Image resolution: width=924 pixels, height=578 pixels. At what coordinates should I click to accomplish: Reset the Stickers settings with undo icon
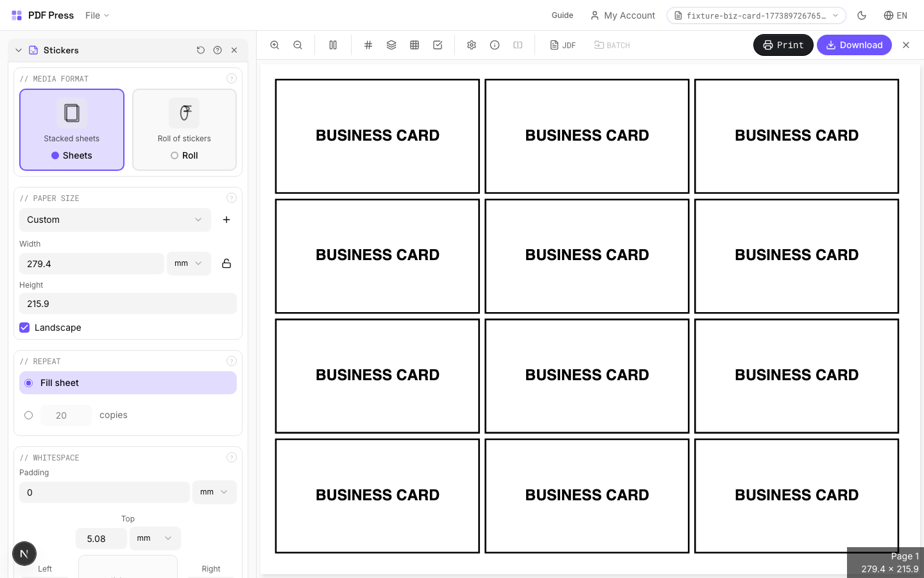[x=201, y=50]
